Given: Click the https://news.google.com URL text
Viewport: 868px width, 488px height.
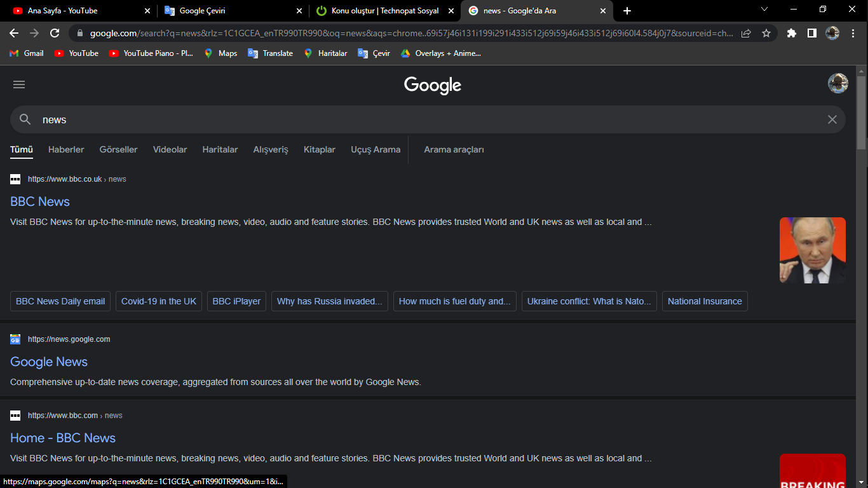Looking at the screenshot, I should (x=69, y=339).
